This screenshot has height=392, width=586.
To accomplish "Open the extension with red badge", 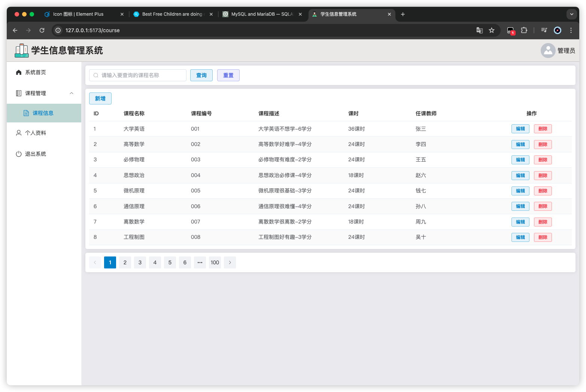I will (511, 31).
